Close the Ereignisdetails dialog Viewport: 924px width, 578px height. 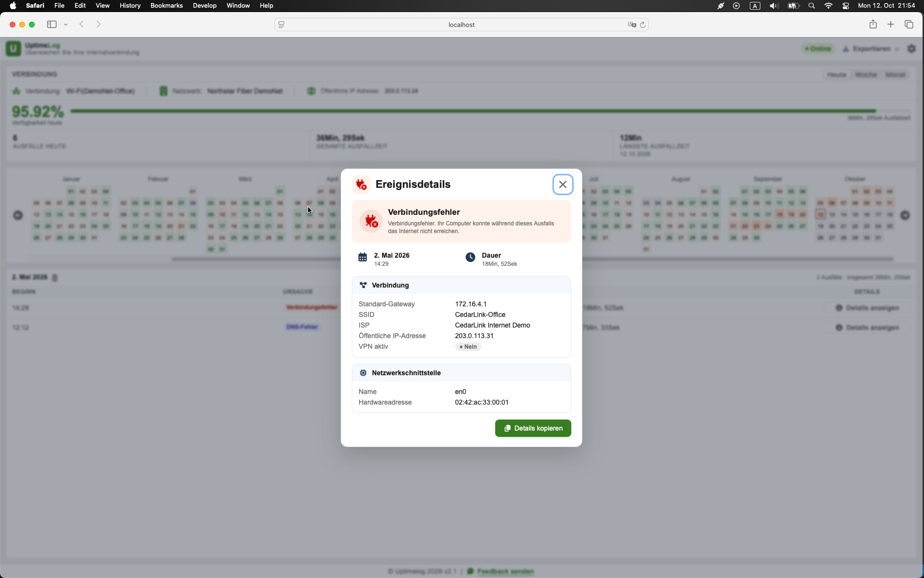pos(563,184)
